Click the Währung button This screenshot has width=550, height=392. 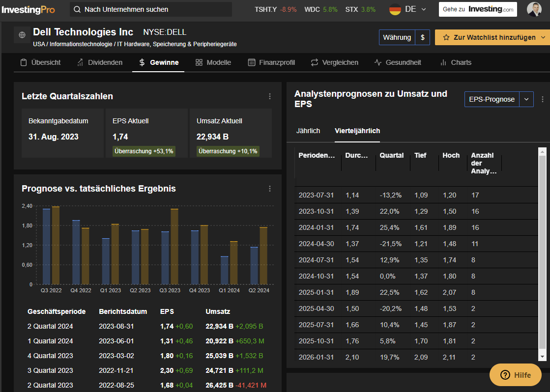coord(397,37)
